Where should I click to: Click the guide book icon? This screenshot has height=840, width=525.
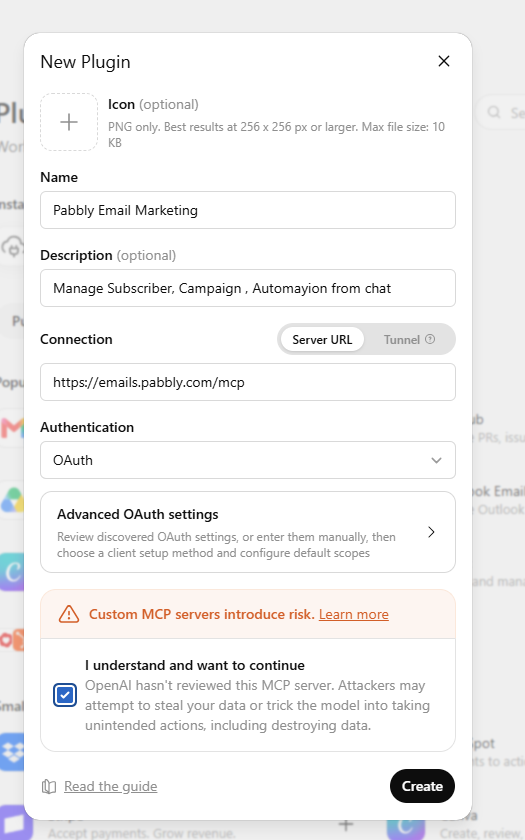point(49,786)
